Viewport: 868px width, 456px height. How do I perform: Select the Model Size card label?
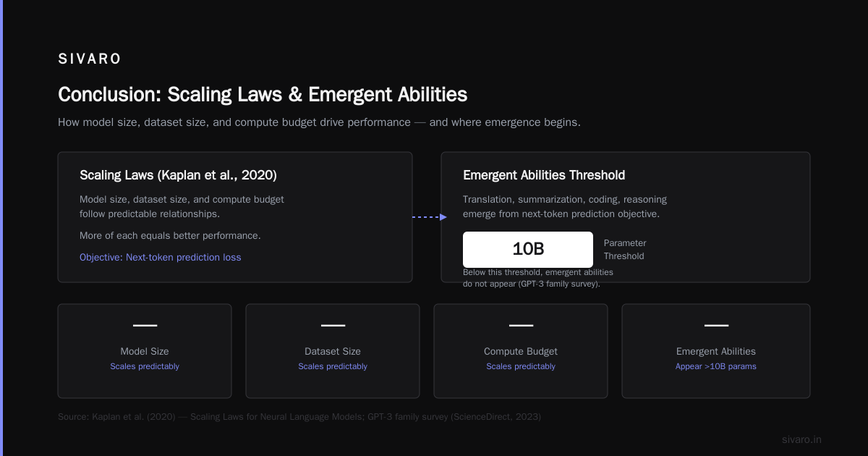(x=145, y=351)
